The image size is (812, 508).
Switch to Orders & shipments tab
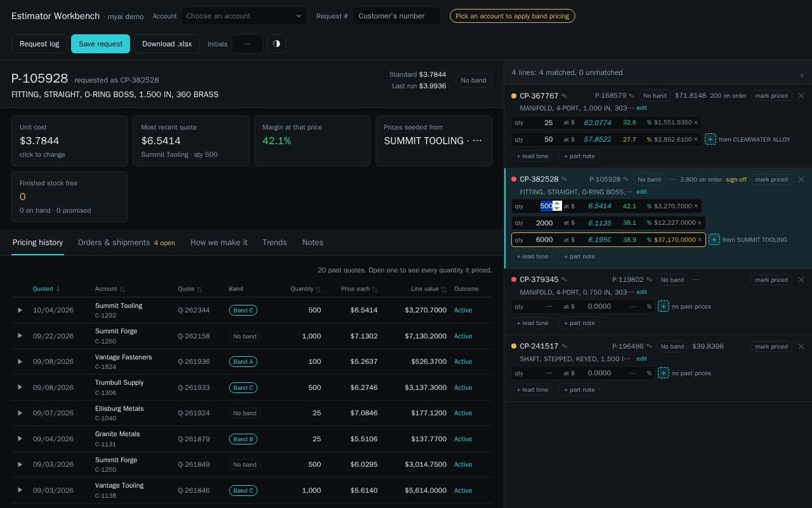126,243
